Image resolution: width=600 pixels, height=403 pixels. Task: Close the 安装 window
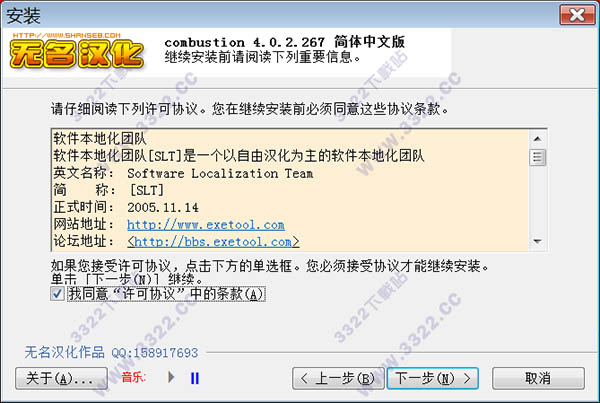click(577, 15)
